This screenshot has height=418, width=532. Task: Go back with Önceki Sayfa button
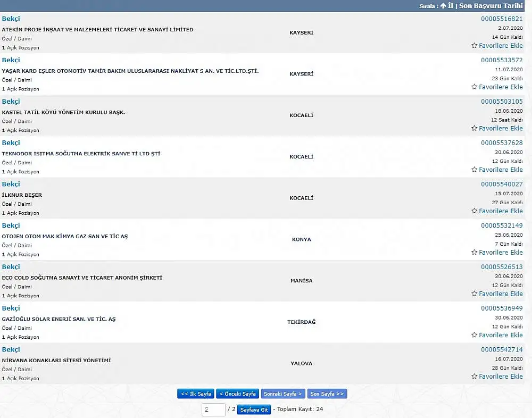[237, 394]
